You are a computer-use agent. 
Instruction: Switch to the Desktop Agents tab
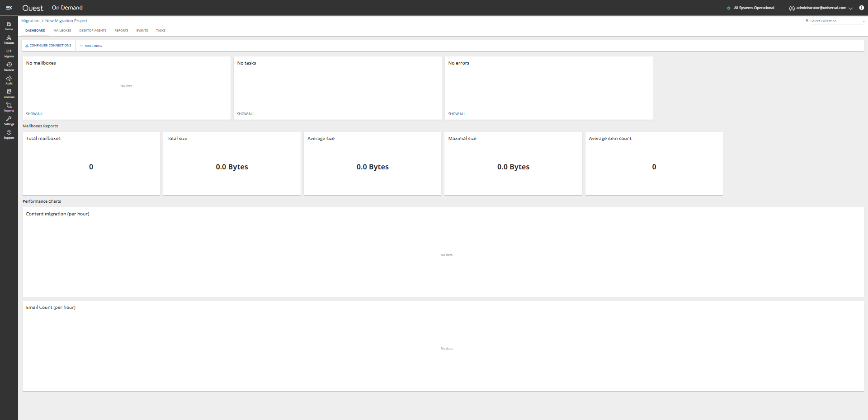[x=93, y=31]
